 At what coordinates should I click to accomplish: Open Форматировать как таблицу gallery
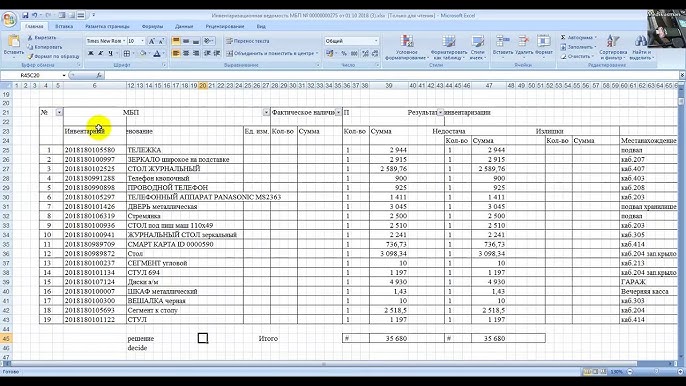click(x=449, y=47)
